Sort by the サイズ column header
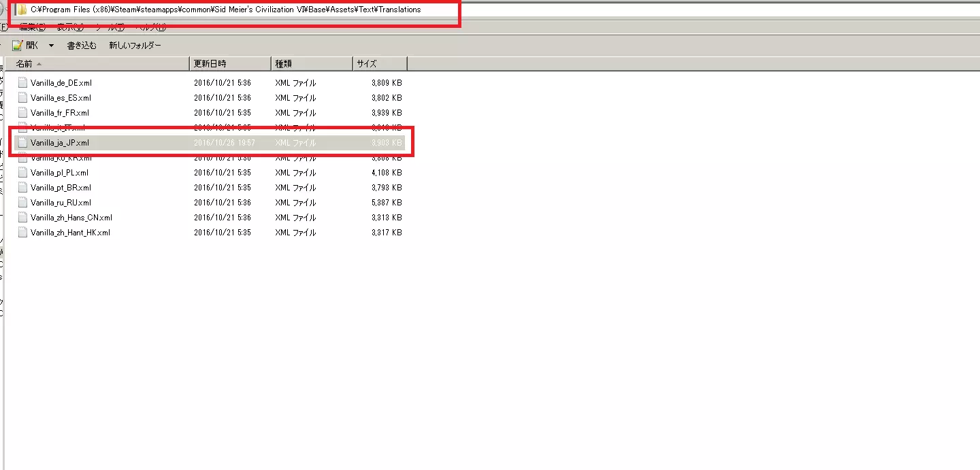This screenshot has width=980, height=470. click(380, 63)
